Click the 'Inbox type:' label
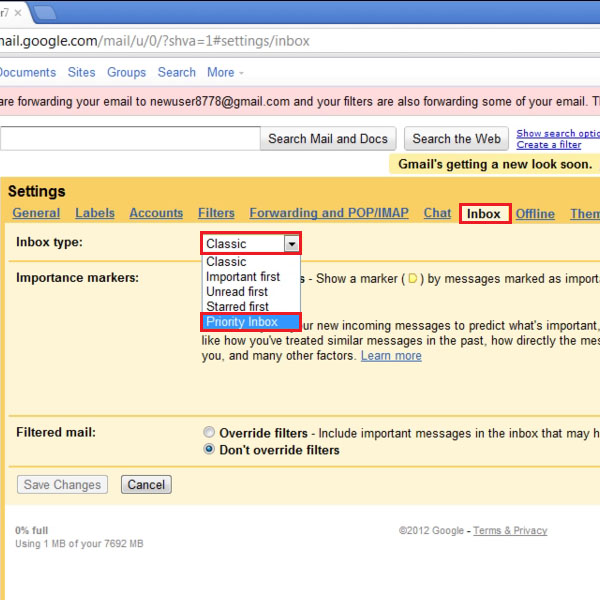 pos(49,242)
